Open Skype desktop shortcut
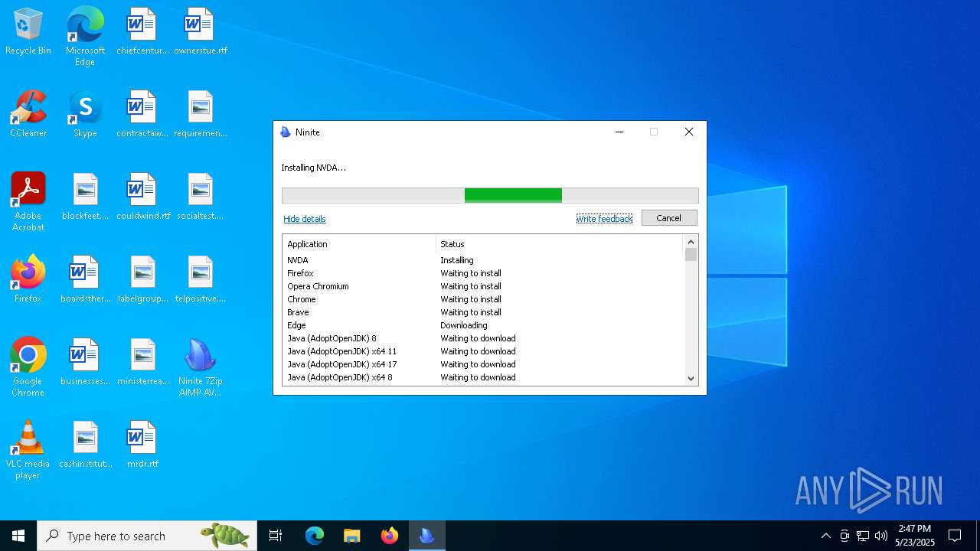This screenshot has width=980, height=551. (x=85, y=115)
